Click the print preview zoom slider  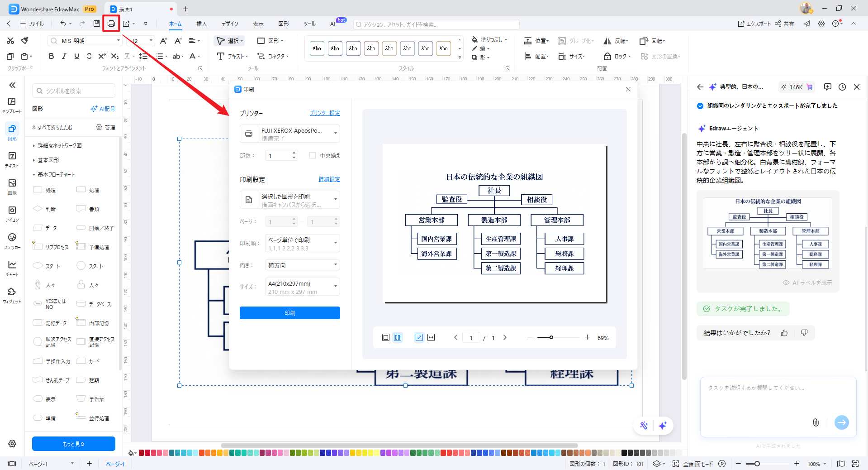(x=551, y=337)
